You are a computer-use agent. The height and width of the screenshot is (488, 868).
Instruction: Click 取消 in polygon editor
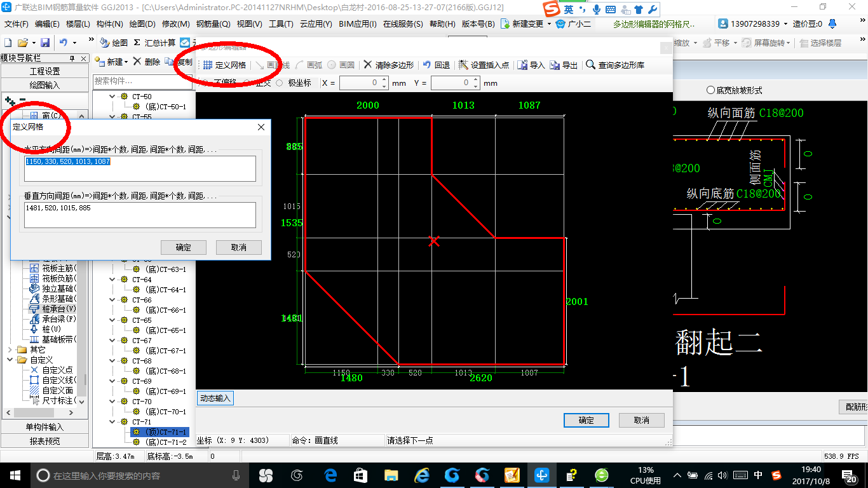642,420
